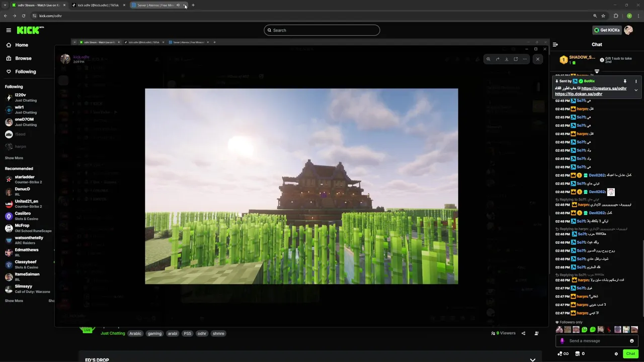Open the tip.dokan.sa/odhr link
The image size is (644, 362).
pyautogui.click(x=579, y=94)
